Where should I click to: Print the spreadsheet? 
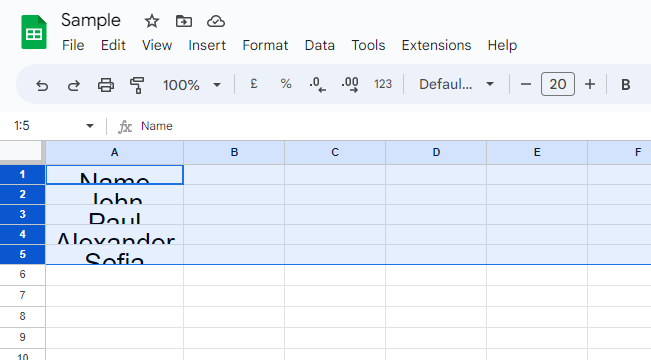[x=106, y=85]
